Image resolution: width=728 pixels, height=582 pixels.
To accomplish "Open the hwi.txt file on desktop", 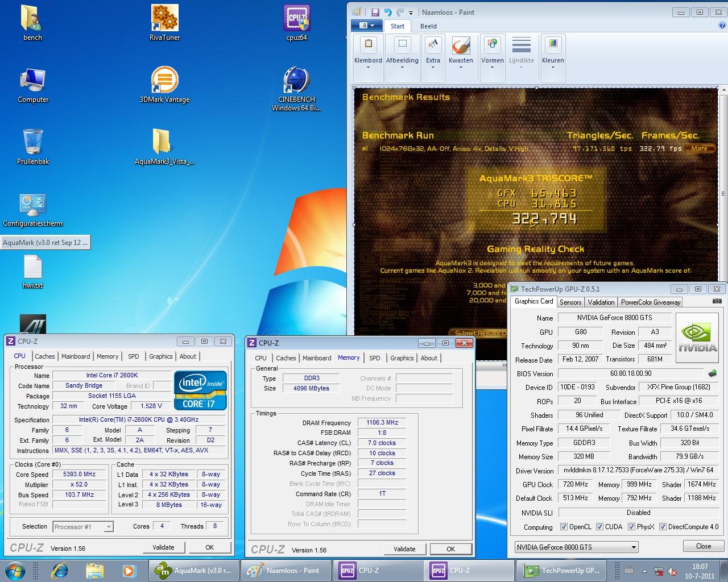I will tap(32, 272).
